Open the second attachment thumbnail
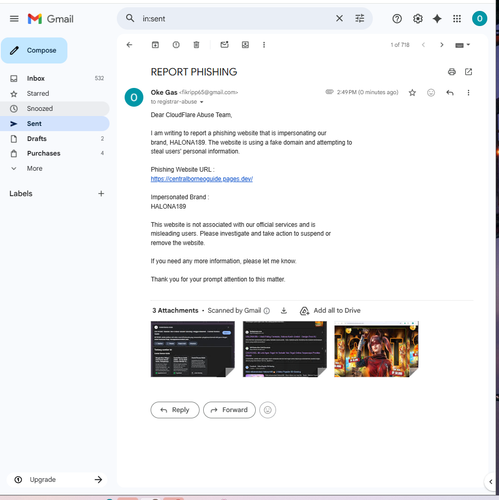499x500 pixels. point(285,349)
